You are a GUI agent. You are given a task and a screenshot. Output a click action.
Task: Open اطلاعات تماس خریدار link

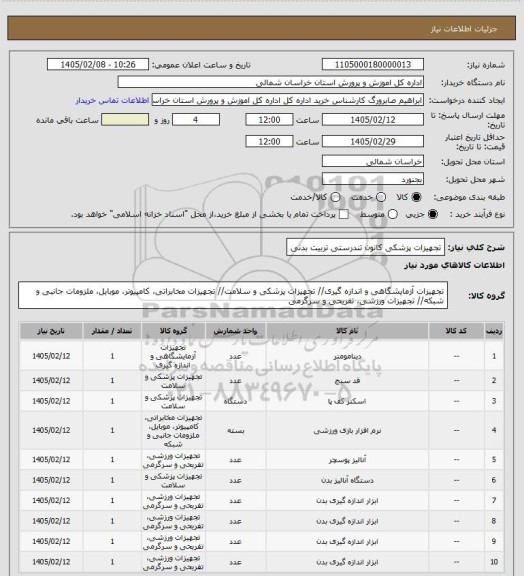pyautogui.click(x=112, y=100)
